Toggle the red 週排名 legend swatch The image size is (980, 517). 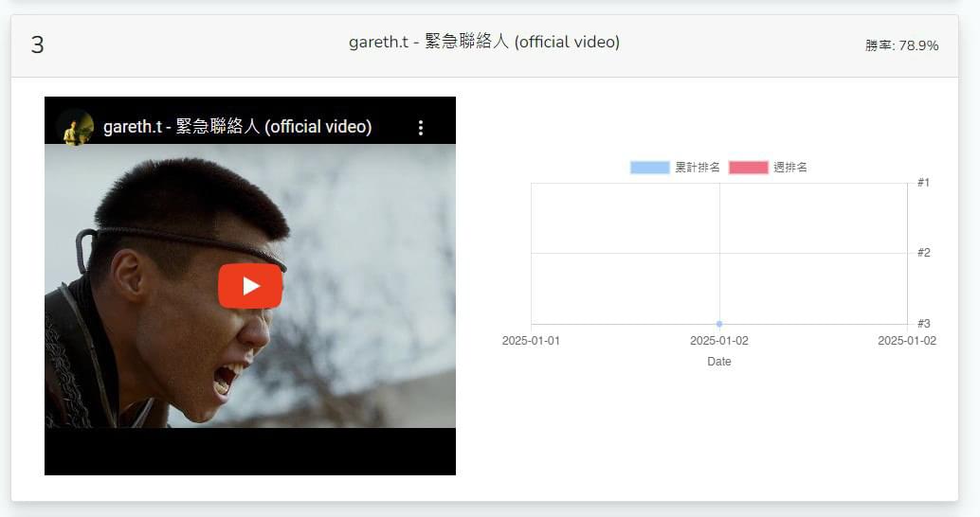click(748, 168)
